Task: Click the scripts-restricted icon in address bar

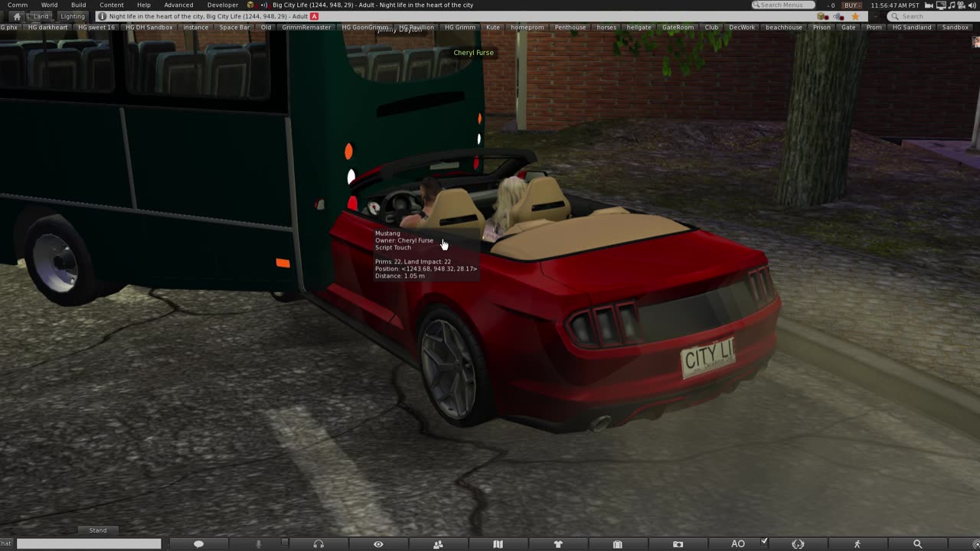Action: (838, 17)
